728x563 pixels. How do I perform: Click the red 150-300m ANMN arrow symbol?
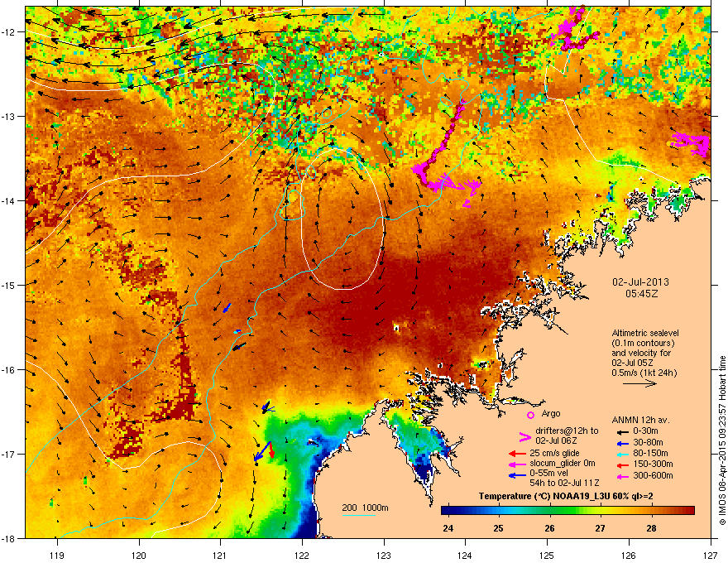pos(623,464)
